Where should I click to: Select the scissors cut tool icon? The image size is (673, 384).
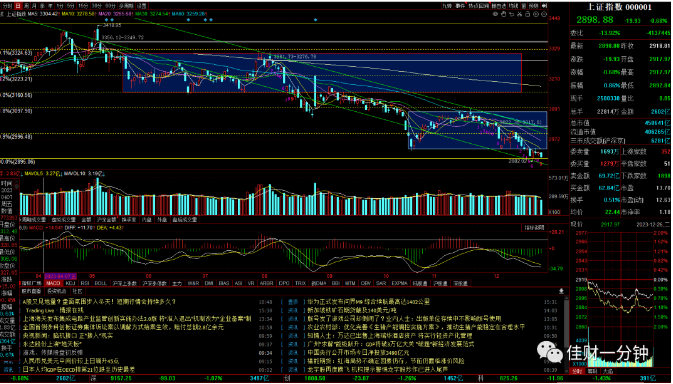click(519, 14)
